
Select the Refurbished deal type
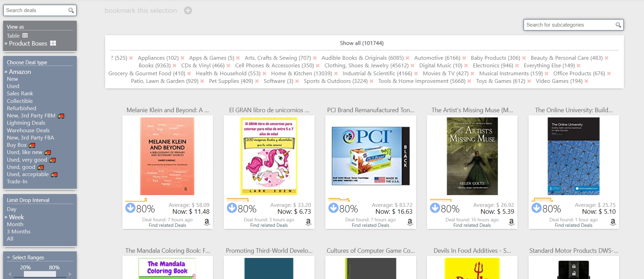coord(21,108)
